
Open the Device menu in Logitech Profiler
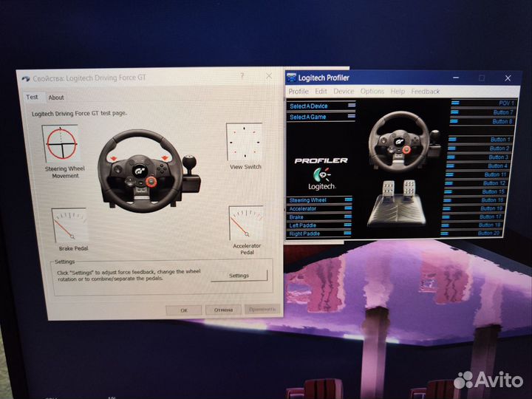(344, 92)
